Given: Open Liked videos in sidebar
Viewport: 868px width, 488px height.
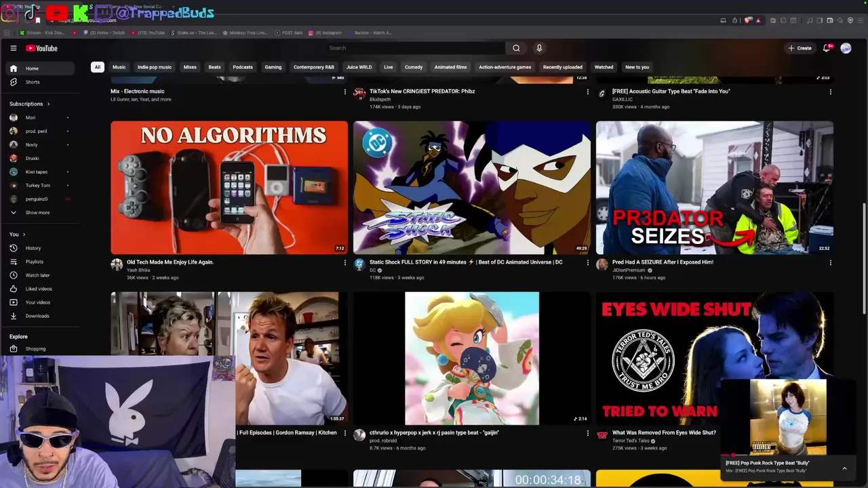Looking at the screenshot, I should (x=41, y=289).
